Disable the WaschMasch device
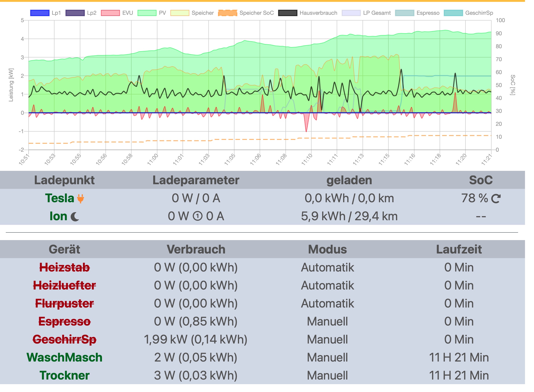This screenshot has height=392, width=534. point(65,357)
